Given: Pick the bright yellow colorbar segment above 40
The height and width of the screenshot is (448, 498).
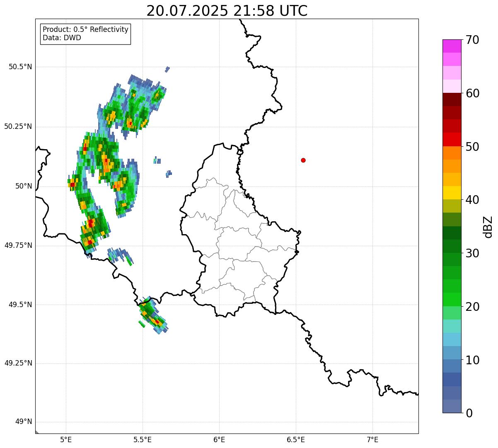Looking at the screenshot, I should (452, 193).
